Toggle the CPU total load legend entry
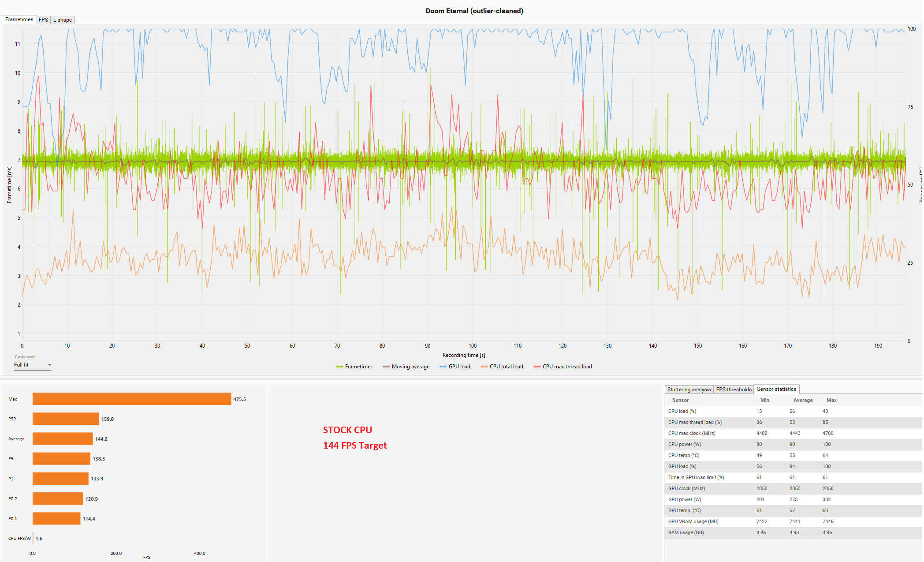Viewport: 924px width, 562px height. point(502,367)
